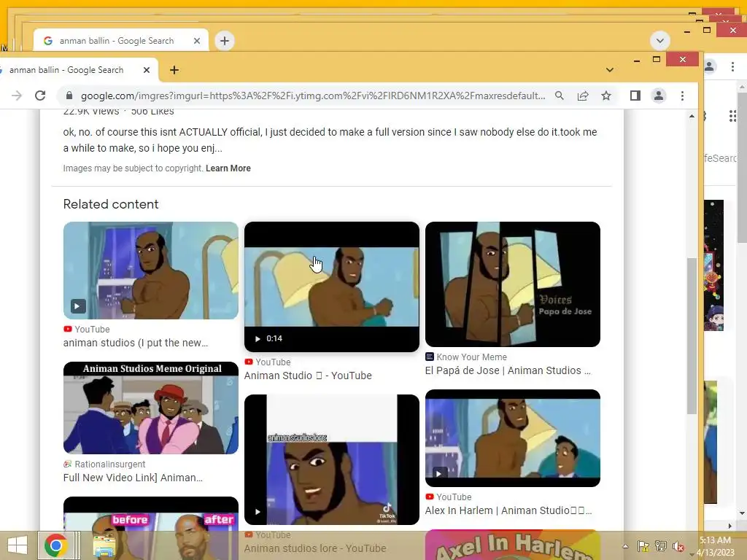This screenshot has width=747, height=560.
Task: Open three-dot menu of back window
Action: [732, 66]
